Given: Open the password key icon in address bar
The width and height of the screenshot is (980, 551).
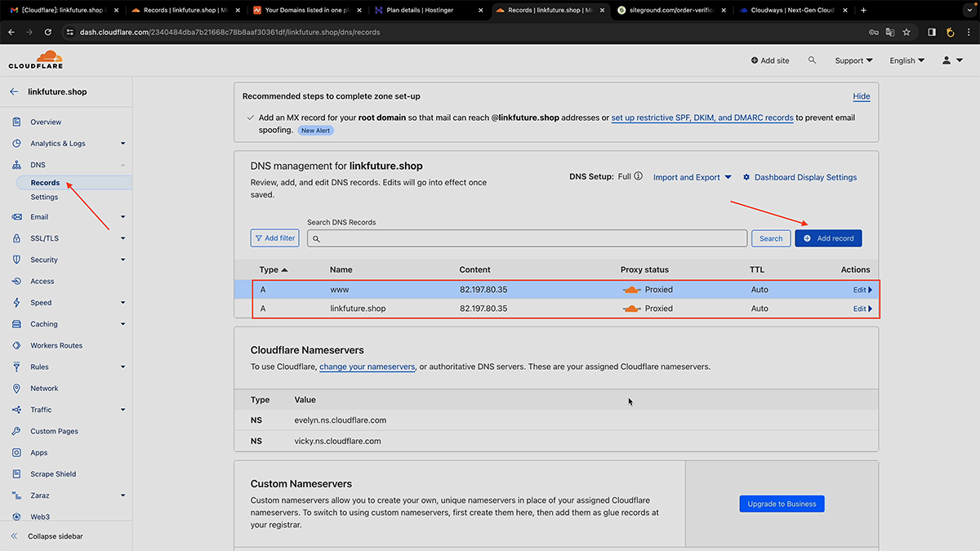Looking at the screenshot, I should click(873, 33).
